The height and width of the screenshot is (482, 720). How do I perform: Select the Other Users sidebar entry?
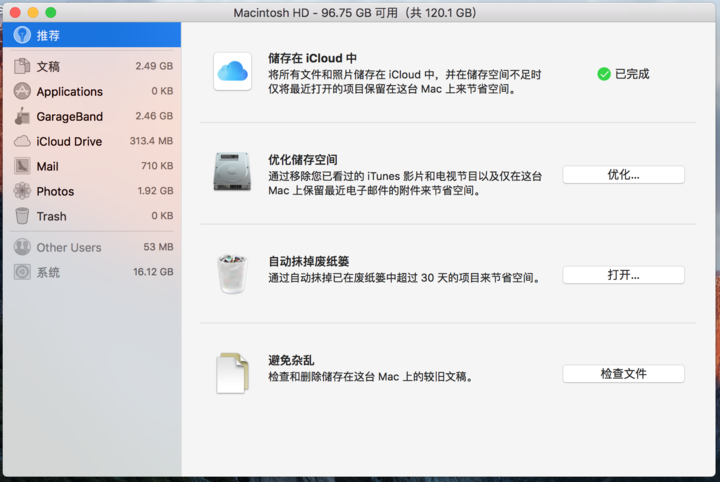[92, 247]
